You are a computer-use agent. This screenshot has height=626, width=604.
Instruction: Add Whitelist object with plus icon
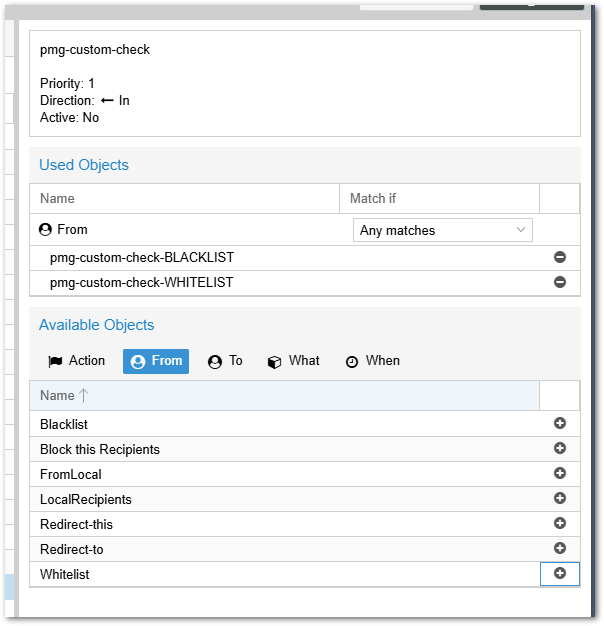(560, 574)
